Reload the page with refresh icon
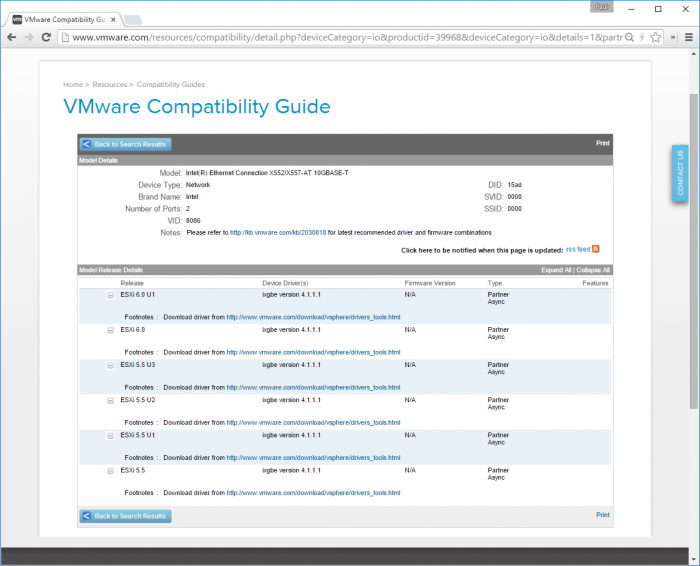 46,37
